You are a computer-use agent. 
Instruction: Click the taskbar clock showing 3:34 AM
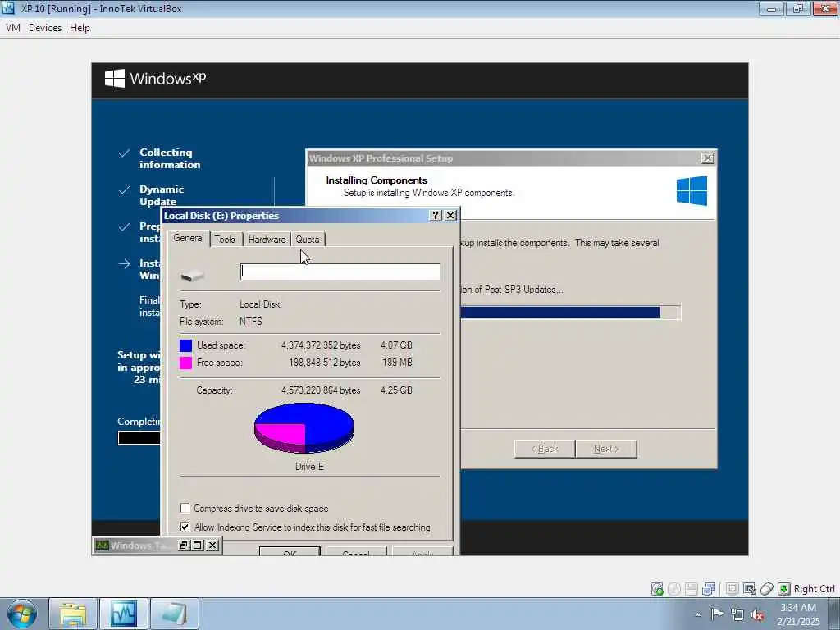(x=798, y=614)
